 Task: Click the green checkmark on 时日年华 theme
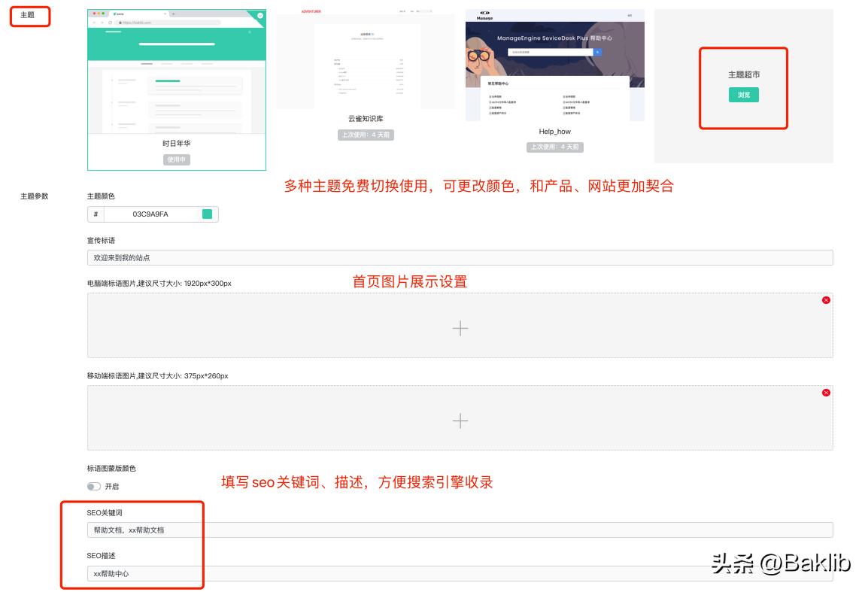(259, 15)
